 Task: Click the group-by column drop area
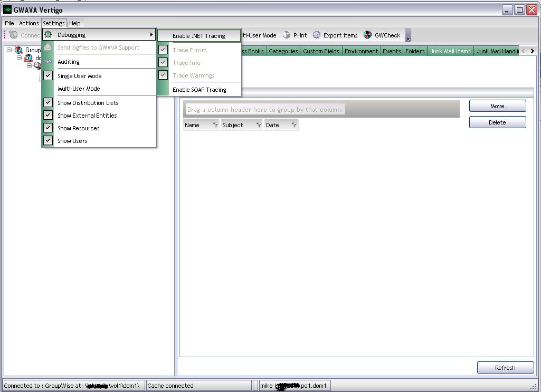pos(321,109)
